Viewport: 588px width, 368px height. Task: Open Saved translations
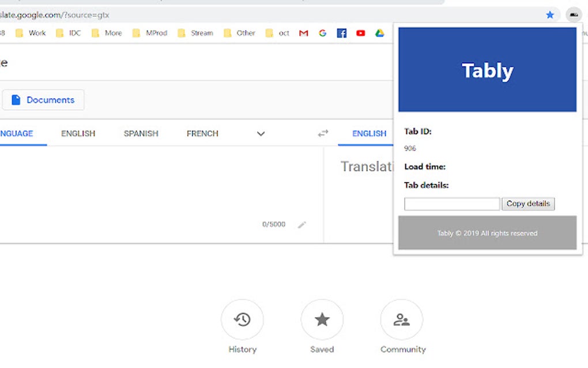coord(322,320)
